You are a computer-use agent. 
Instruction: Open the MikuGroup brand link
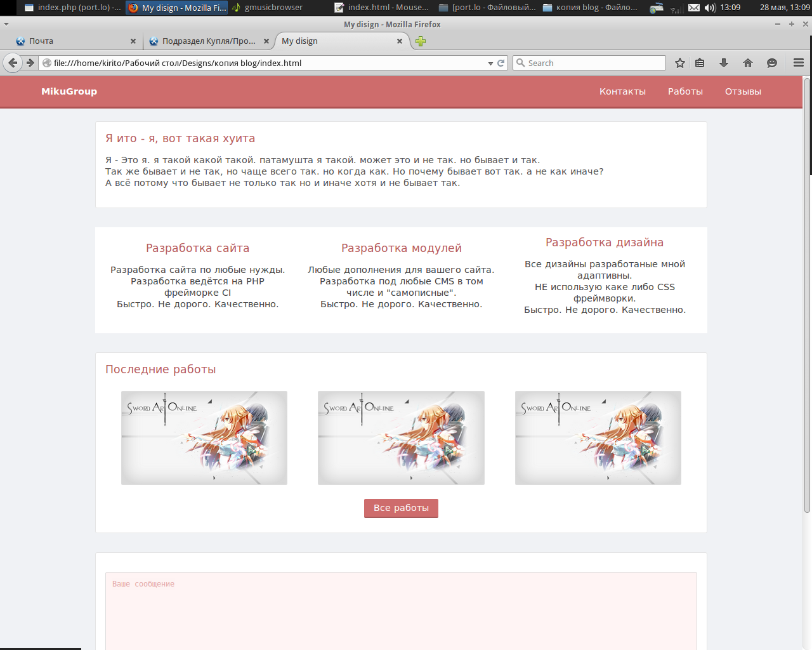pyautogui.click(x=69, y=91)
